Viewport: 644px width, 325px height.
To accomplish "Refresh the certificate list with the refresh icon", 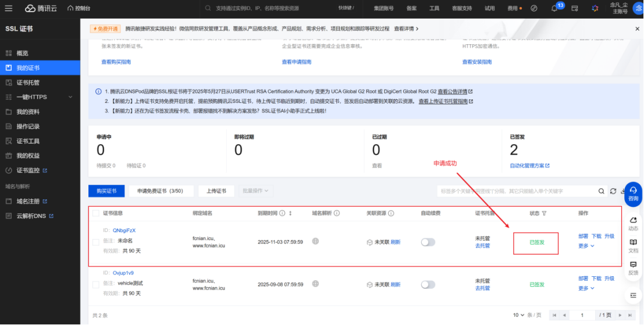I will (613, 191).
